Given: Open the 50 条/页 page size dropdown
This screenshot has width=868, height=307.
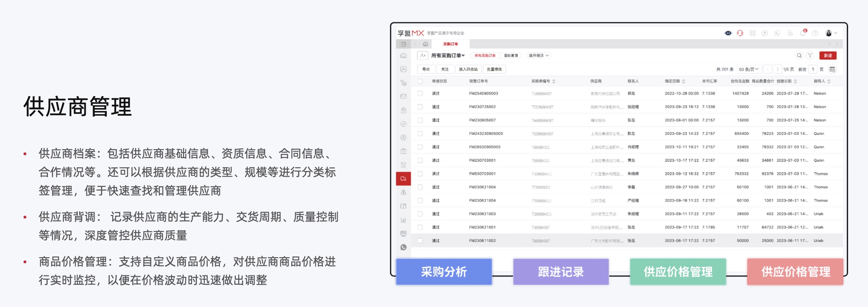Looking at the screenshot, I should click(x=749, y=69).
